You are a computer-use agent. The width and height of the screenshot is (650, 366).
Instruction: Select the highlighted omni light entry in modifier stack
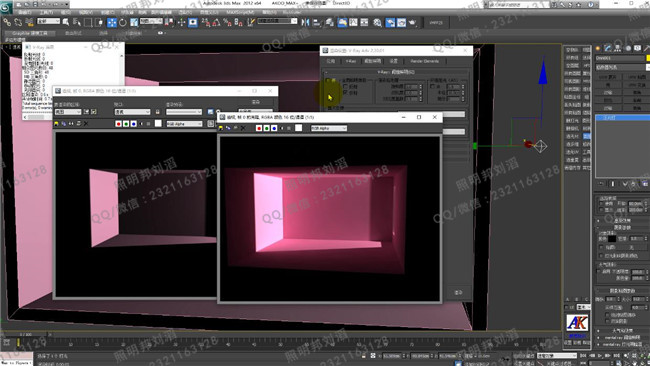tap(623, 118)
